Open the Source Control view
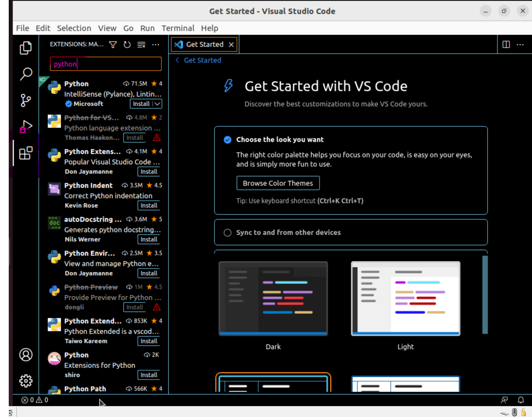This screenshot has height=417, width=532. (x=26, y=100)
